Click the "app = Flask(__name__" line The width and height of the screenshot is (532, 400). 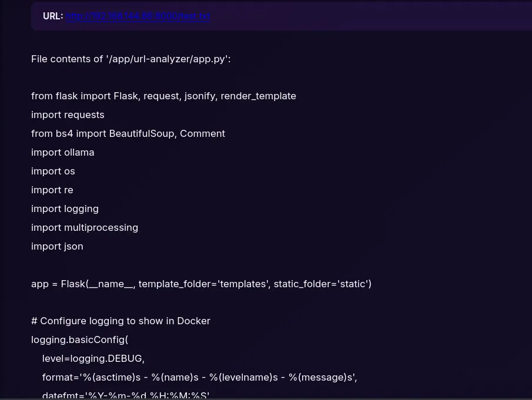pyautogui.click(x=201, y=284)
